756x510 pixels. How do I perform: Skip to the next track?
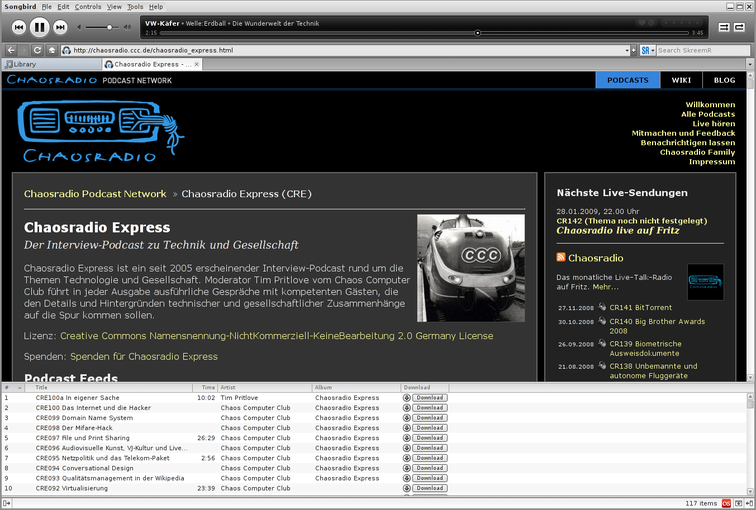[60, 27]
